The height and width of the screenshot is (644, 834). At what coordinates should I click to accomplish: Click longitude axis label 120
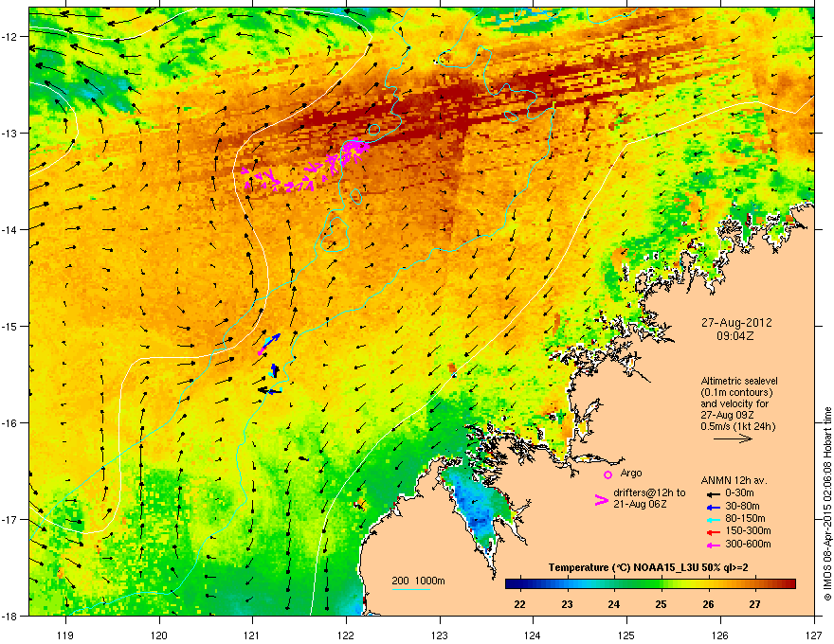pos(159,635)
